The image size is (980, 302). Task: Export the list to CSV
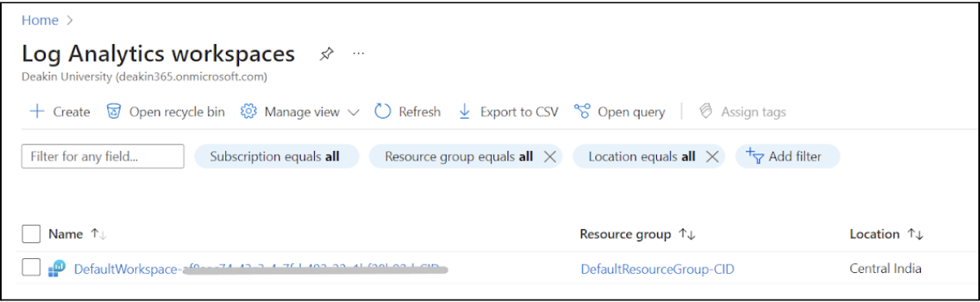tap(508, 112)
